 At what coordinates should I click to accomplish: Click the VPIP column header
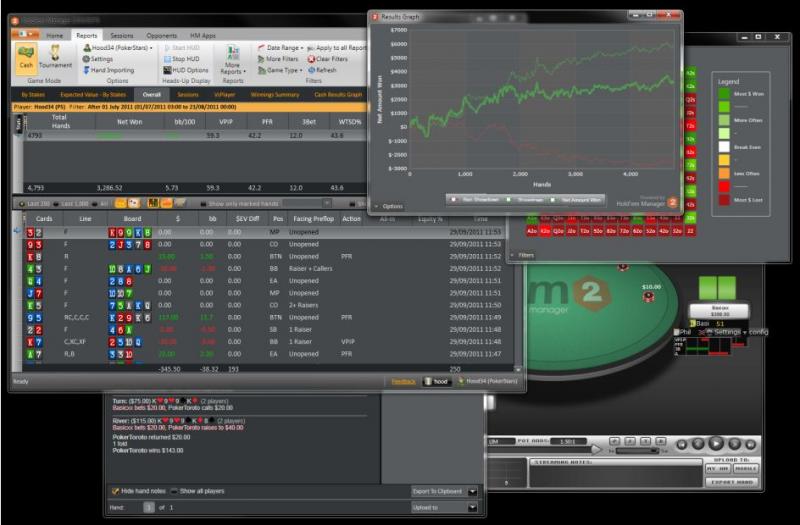pos(226,122)
